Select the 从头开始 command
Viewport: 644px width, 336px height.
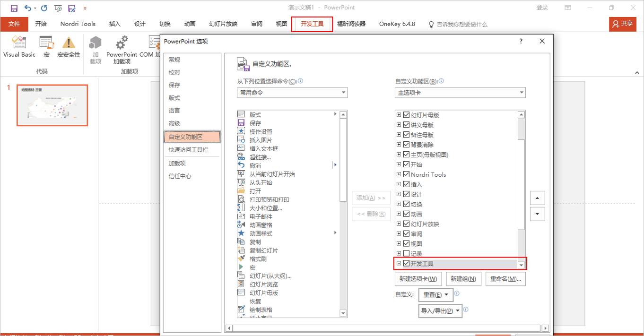pos(261,182)
